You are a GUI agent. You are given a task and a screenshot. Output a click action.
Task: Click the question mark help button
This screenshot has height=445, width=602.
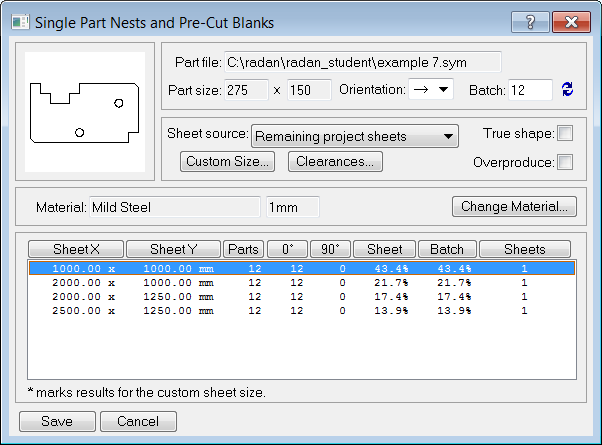[530, 22]
